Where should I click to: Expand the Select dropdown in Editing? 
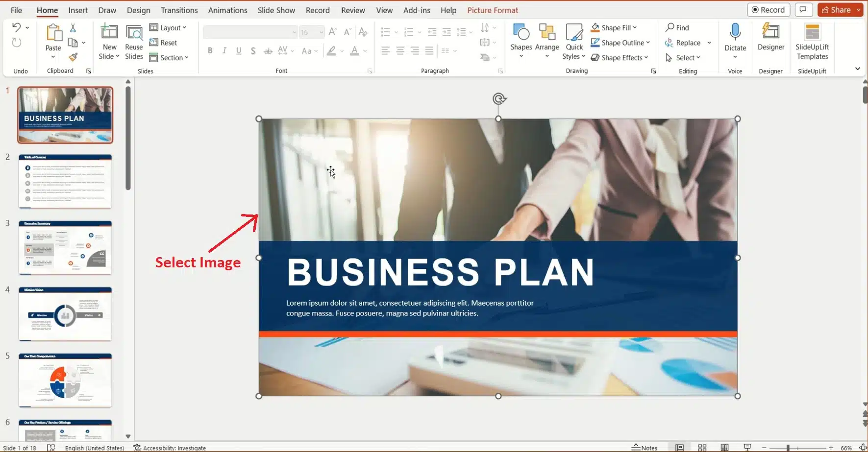pos(683,58)
